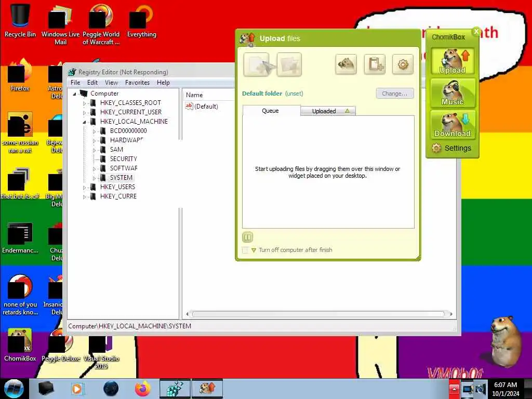Click the horizontal scrollbar in Registry Editor
This screenshot has height=399, width=532.
[318, 314]
